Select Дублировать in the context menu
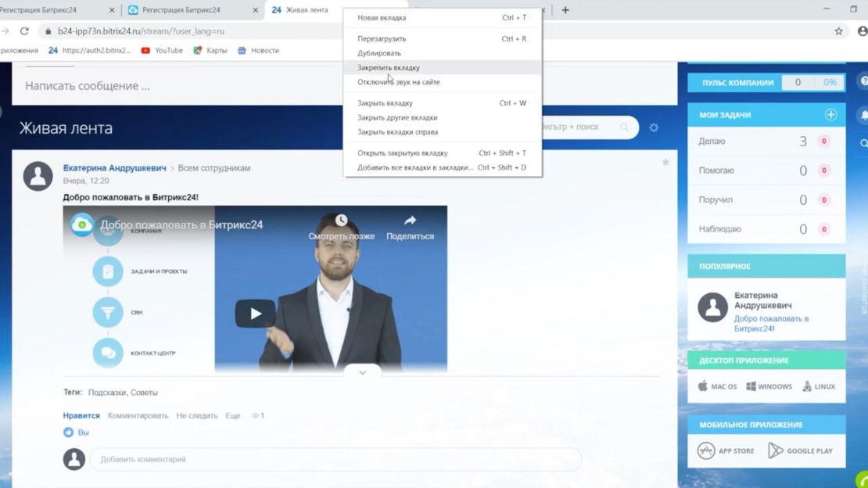 tap(443, 53)
